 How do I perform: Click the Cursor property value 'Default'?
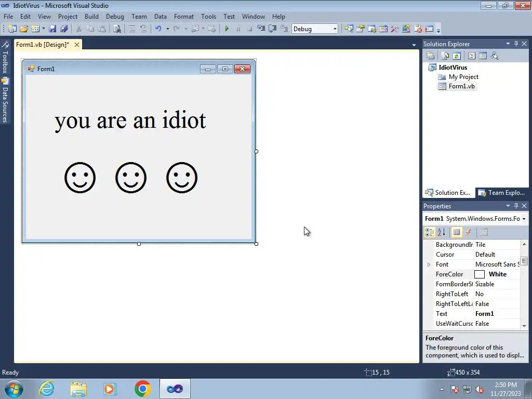point(485,255)
